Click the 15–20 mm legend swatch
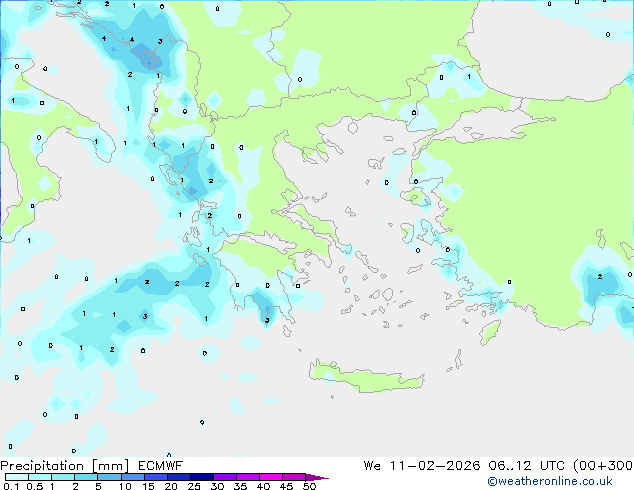634x490 pixels. 155,477
